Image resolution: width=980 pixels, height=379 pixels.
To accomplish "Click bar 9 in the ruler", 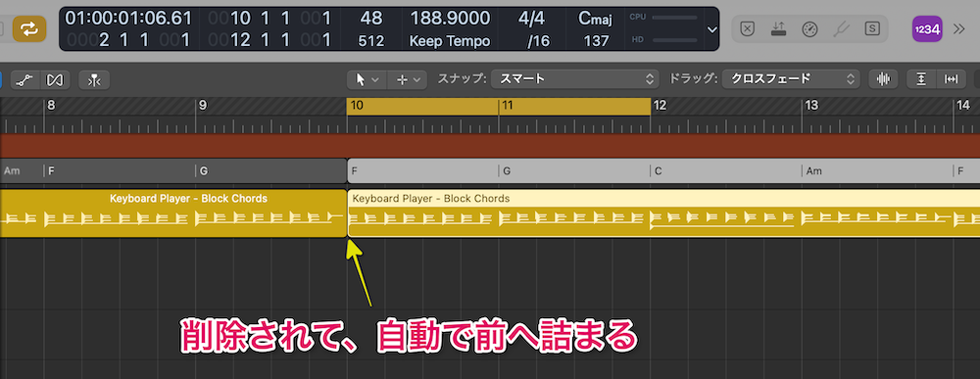I will click(x=203, y=106).
